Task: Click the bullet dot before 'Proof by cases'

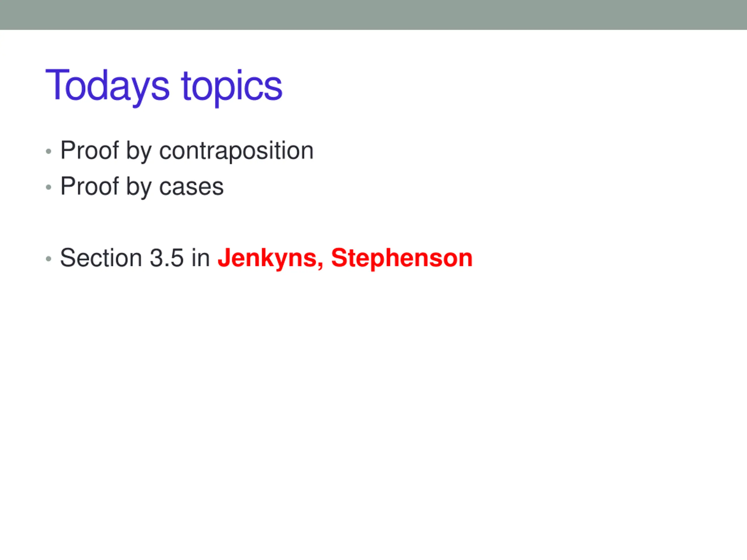Action: pyautogui.click(x=49, y=187)
